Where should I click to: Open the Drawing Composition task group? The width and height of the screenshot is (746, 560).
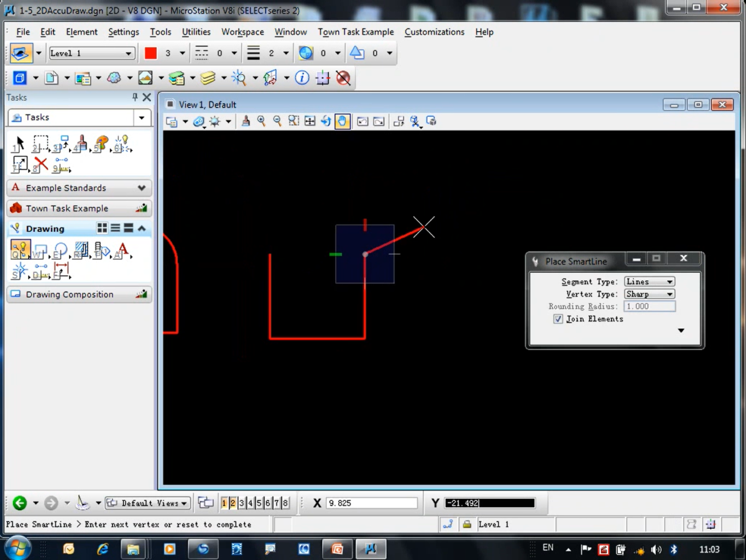click(x=79, y=295)
